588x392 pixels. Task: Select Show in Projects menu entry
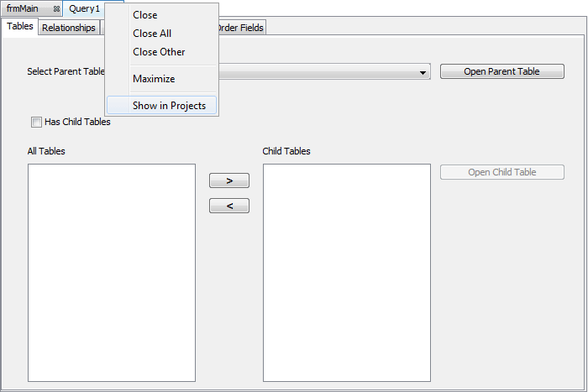coord(163,106)
